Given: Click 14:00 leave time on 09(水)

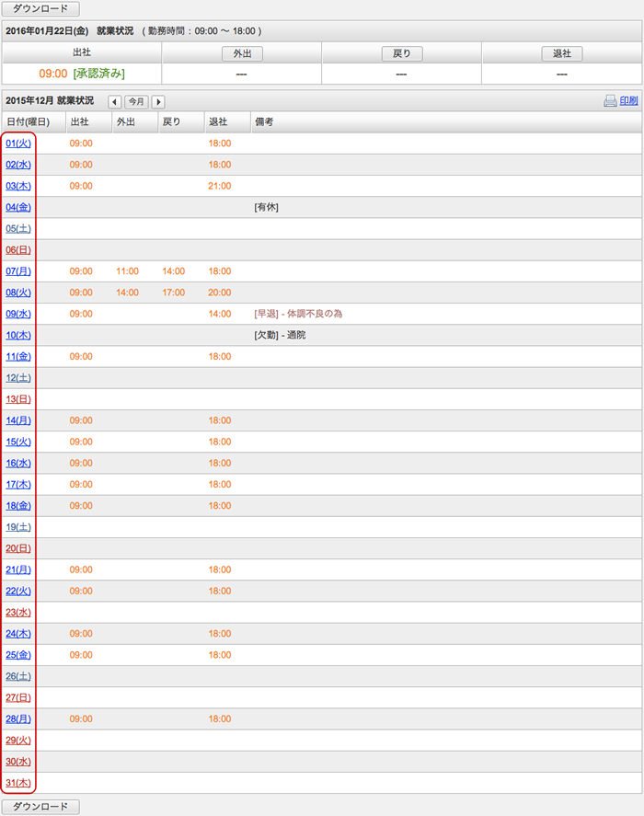Looking at the screenshot, I should pos(220,314).
